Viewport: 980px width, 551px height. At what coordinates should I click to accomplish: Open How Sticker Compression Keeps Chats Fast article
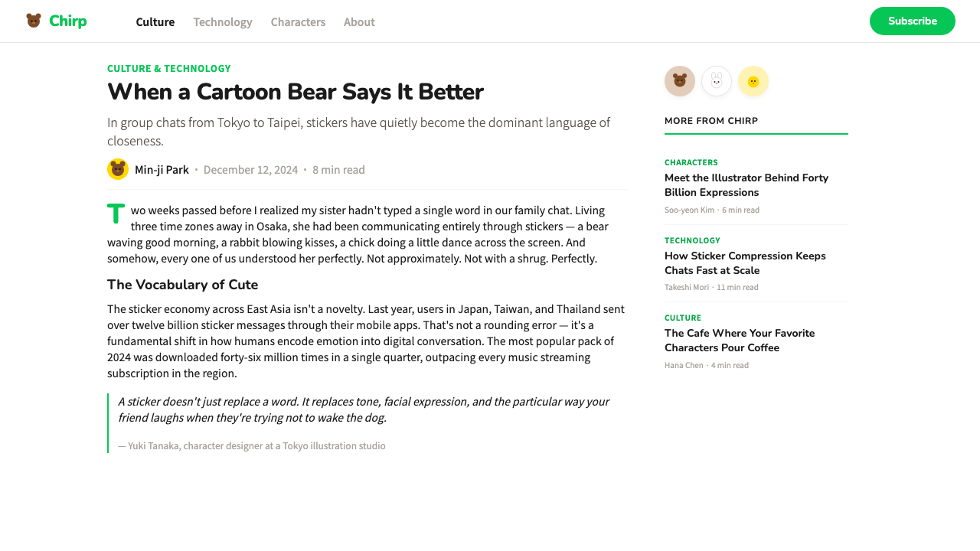[x=745, y=263]
